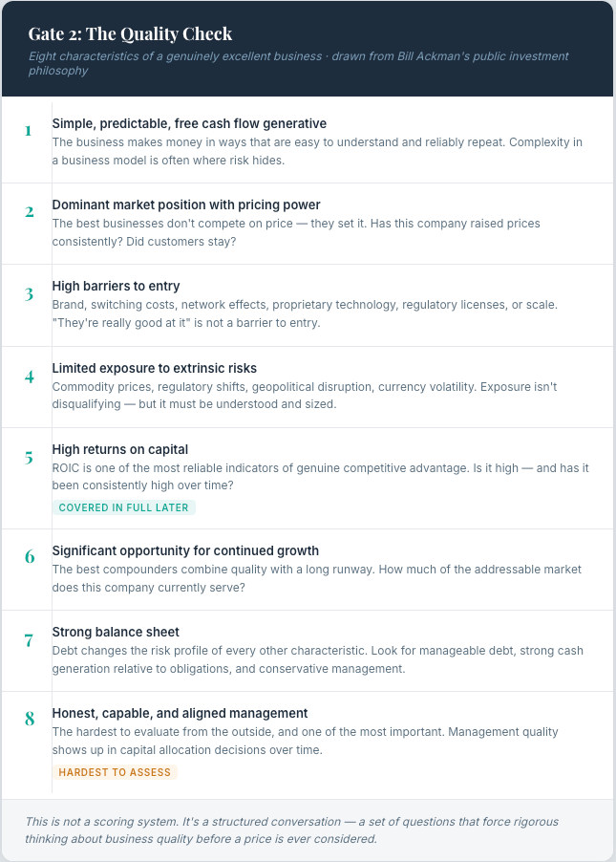Screen dimensions: 616x862
Task: Click the 'This is not a scoring system' footer note
Action: click(292, 830)
